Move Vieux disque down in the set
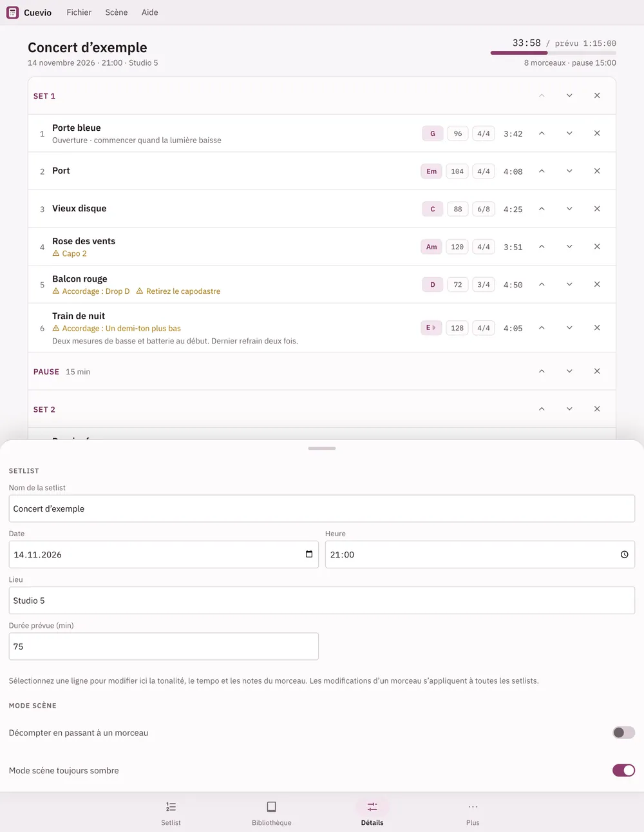The width and height of the screenshot is (644, 832). 569,209
